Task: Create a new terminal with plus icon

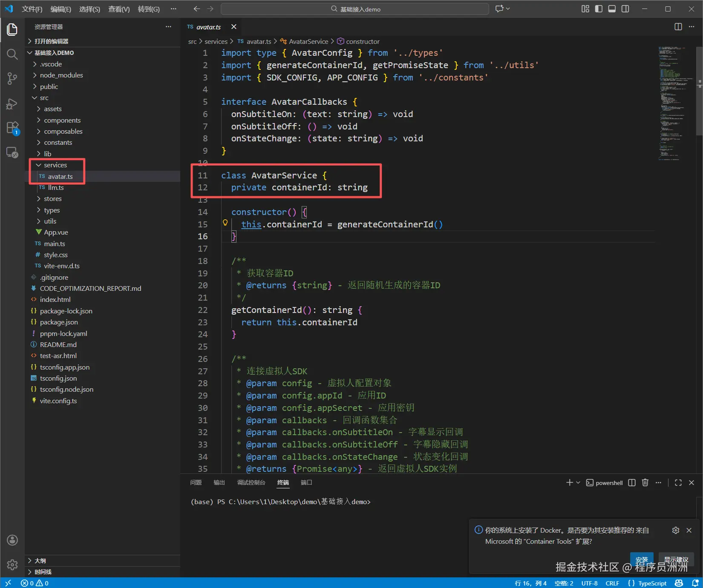Action: 569,482
